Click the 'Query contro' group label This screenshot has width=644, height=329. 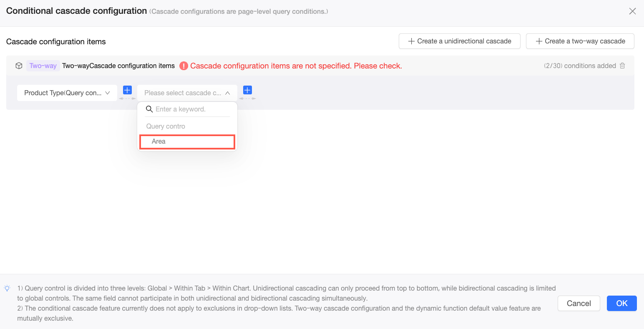tap(166, 126)
